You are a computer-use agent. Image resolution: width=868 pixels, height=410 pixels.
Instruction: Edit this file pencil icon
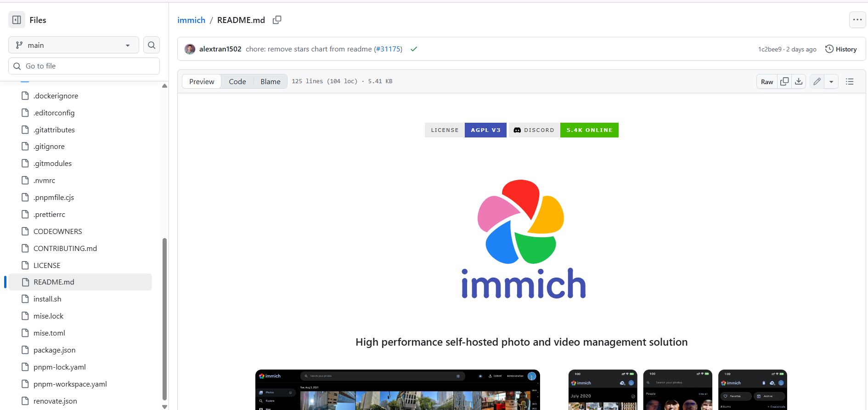click(x=817, y=81)
